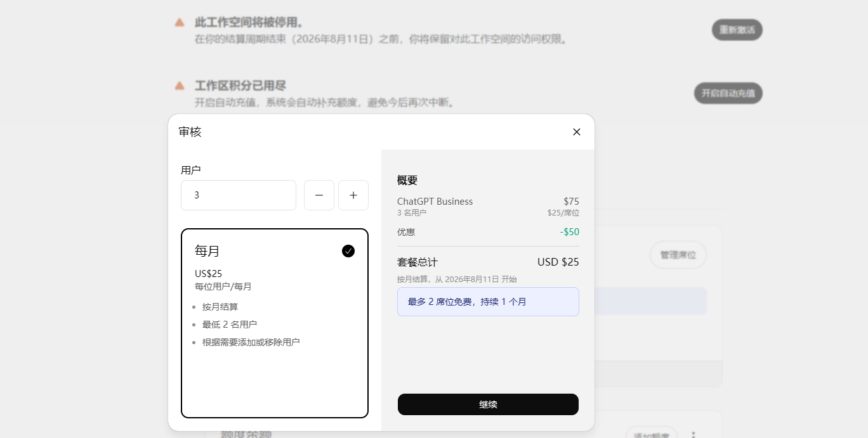Click the ChatGPT Business line item
This screenshot has width=868, height=438.
tap(435, 202)
